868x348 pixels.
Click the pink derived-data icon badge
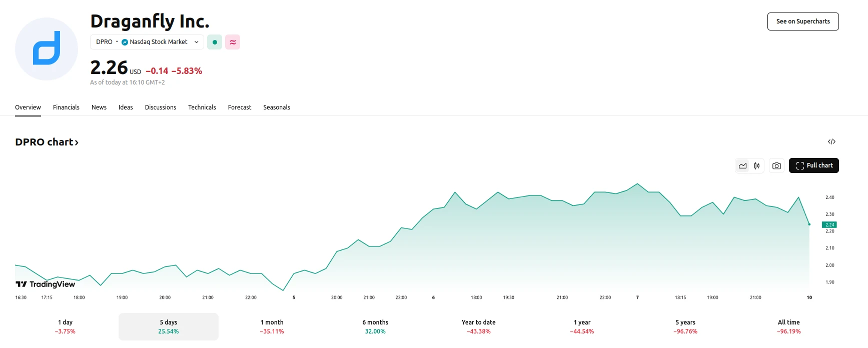coord(233,42)
